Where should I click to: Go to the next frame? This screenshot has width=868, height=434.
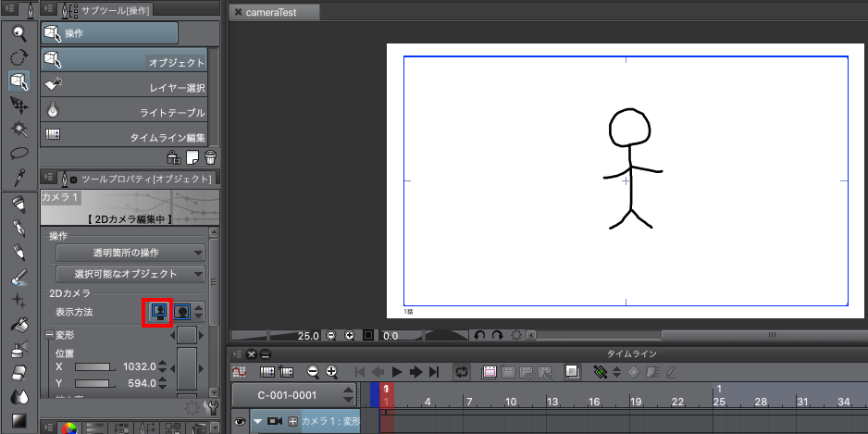click(415, 372)
